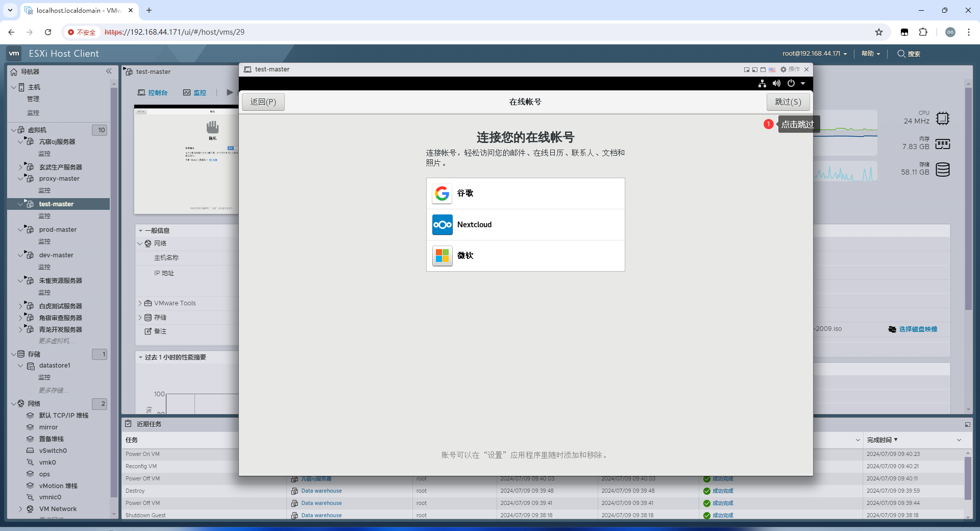The width and height of the screenshot is (980, 531).
Task: Click the 更多虚拟机 link
Action: pyautogui.click(x=57, y=341)
